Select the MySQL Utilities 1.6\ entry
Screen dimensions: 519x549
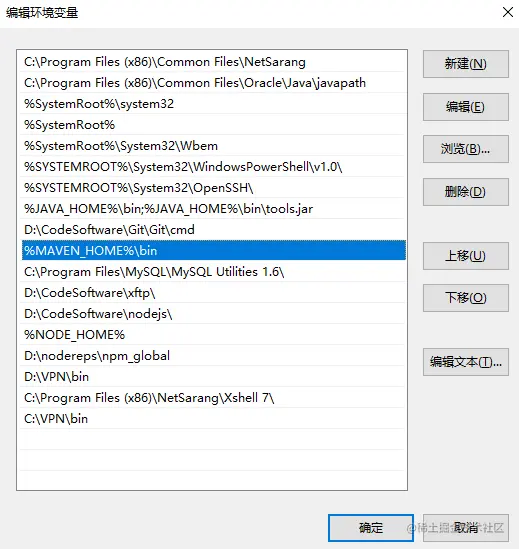pyautogui.click(x=213, y=272)
